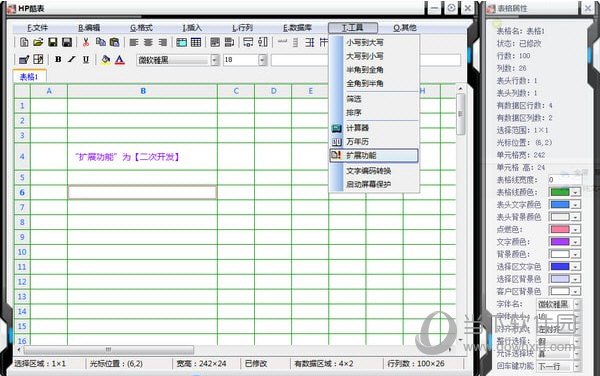Image resolution: width=600 pixels, height=376 pixels.
Task: Open the 字体名 dropdown in properties panel
Action: click(x=577, y=304)
